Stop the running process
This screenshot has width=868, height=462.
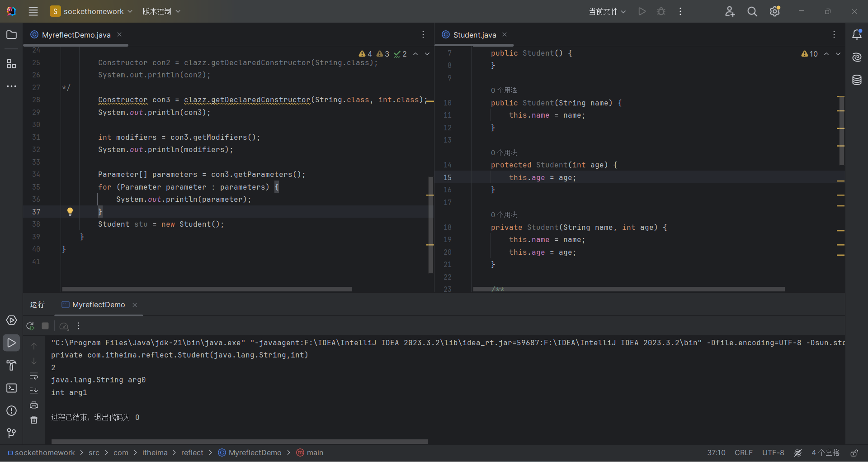[x=45, y=326]
